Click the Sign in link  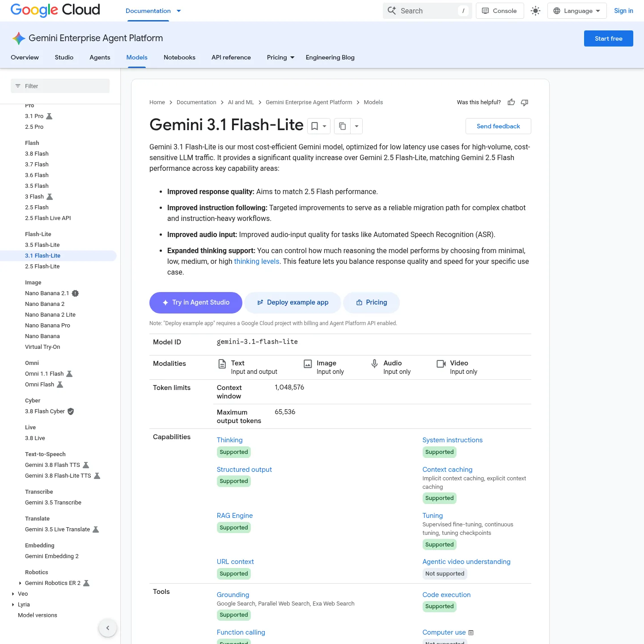(623, 11)
